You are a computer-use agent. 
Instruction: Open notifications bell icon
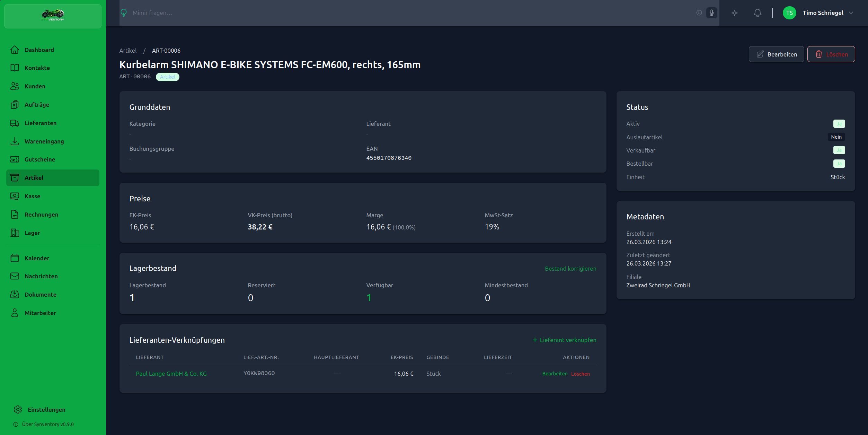pyautogui.click(x=758, y=13)
